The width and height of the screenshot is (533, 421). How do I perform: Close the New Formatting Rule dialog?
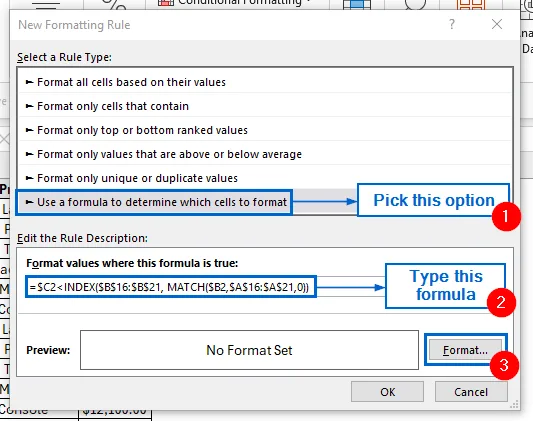point(497,24)
